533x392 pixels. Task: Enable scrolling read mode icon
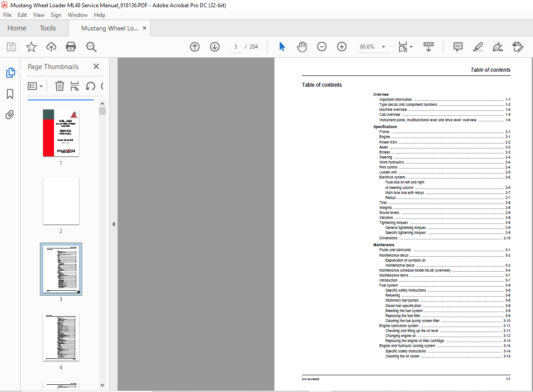pyautogui.click(x=428, y=47)
